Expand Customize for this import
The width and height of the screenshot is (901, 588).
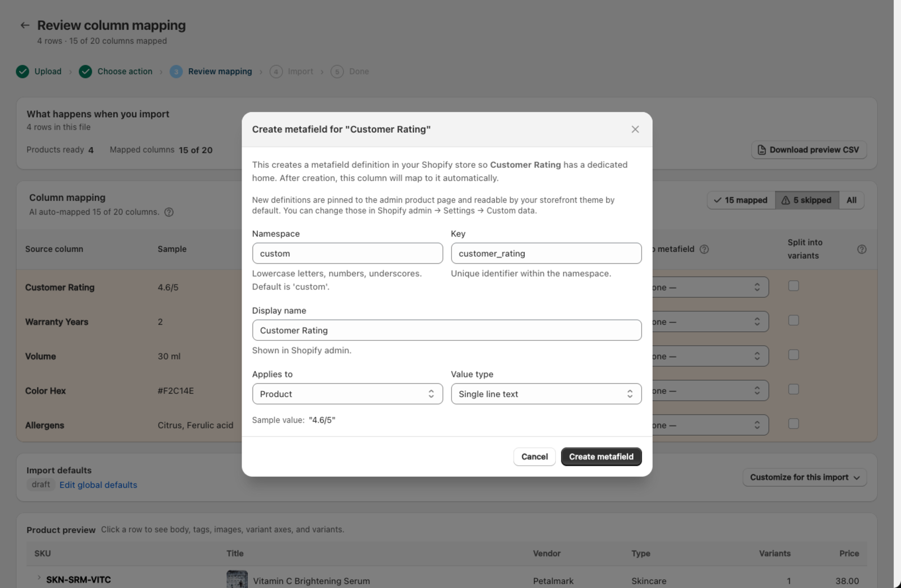click(805, 477)
